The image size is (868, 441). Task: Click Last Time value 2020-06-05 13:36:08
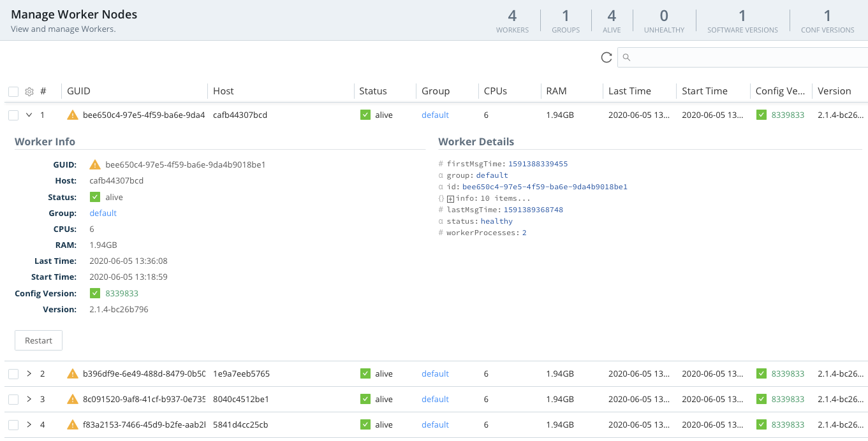128,261
